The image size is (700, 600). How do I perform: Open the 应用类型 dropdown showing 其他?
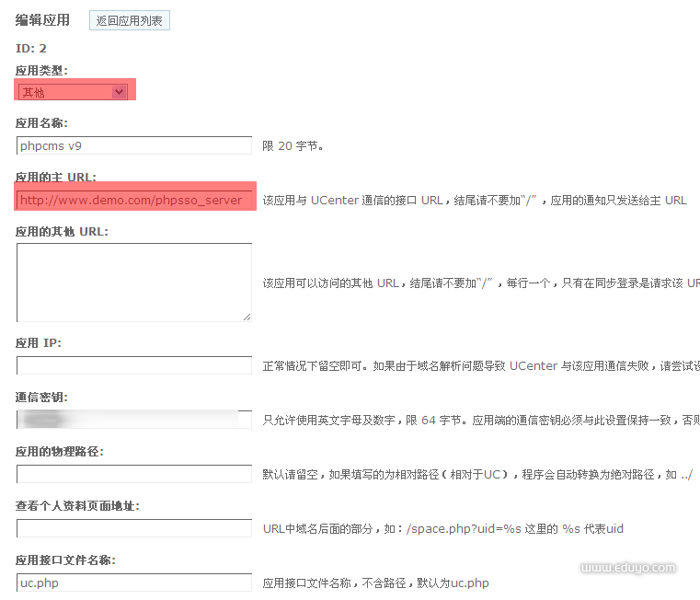(x=73, y=92)
